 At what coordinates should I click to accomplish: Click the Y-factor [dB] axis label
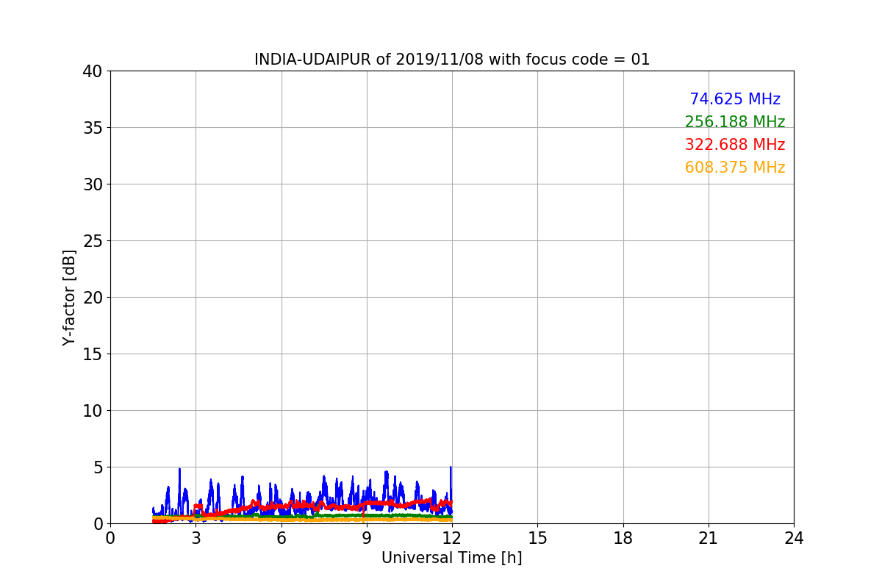(69, 297)
